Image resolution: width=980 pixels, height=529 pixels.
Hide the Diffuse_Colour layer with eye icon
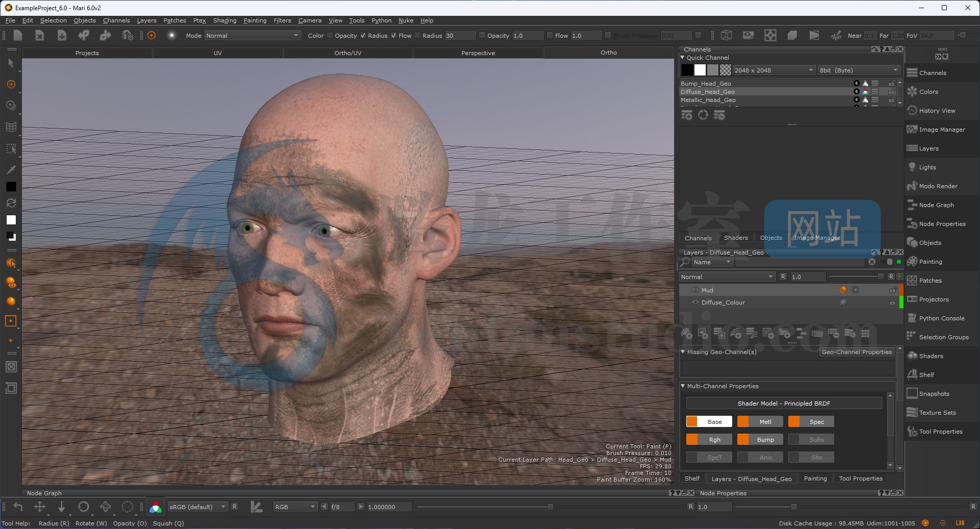[695, 302]
